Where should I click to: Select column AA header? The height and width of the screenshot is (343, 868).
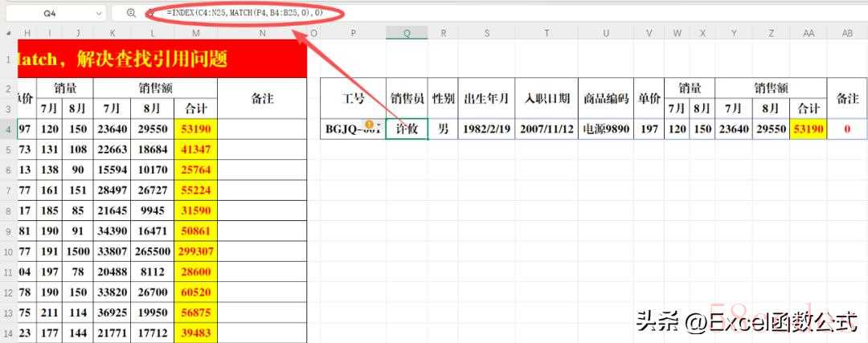[x=808, y=33]
